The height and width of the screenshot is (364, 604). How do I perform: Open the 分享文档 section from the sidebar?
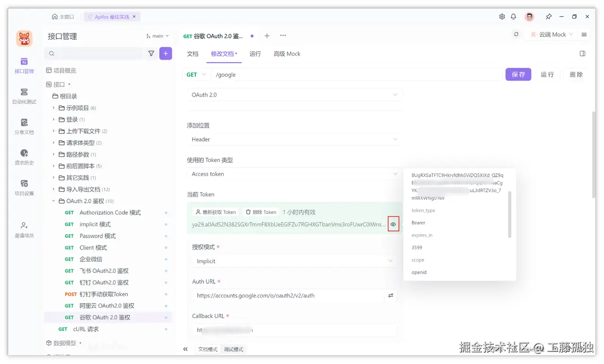click(24, 127)
